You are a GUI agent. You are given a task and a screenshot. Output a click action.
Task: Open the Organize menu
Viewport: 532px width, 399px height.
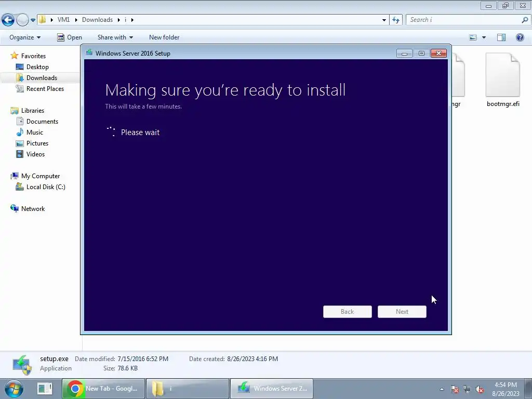click(25, 37)
